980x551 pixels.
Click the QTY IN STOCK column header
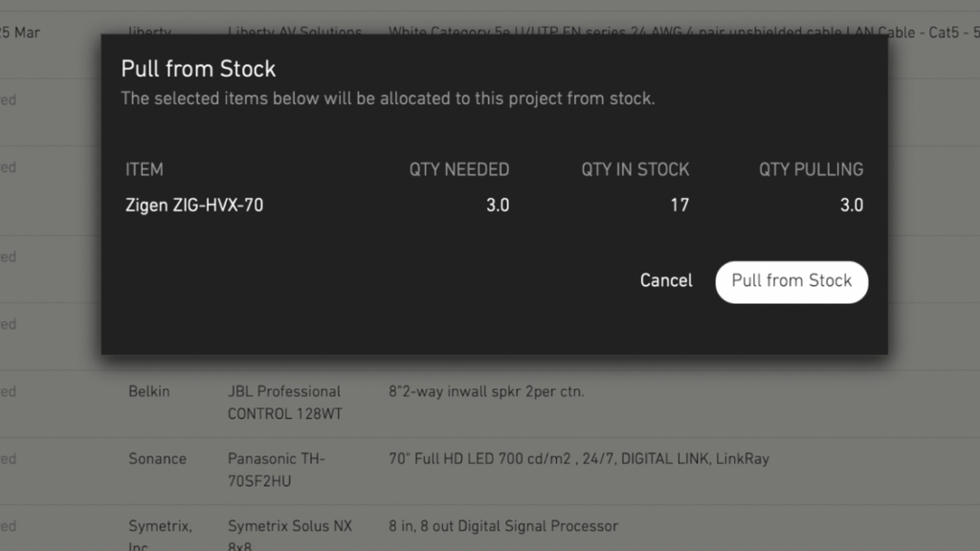tap(635, 169)
